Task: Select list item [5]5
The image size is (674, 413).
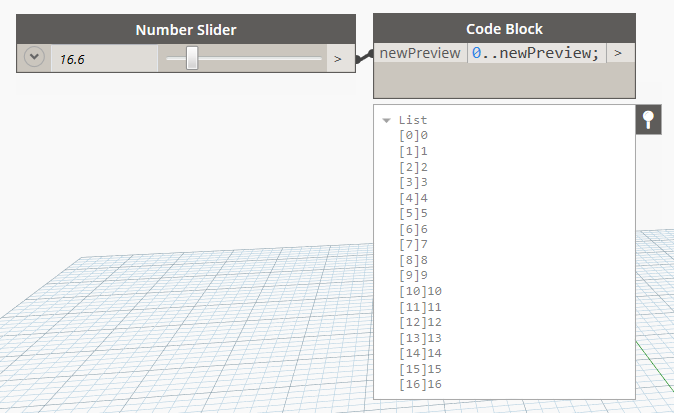Action: pos(413,214)
